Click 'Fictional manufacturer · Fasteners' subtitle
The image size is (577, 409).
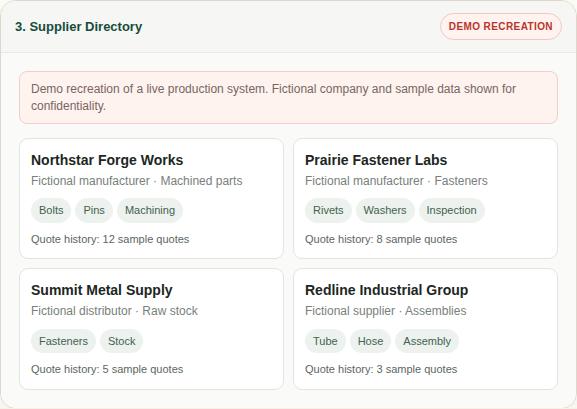pyautogui.click(x=396, y=181)
